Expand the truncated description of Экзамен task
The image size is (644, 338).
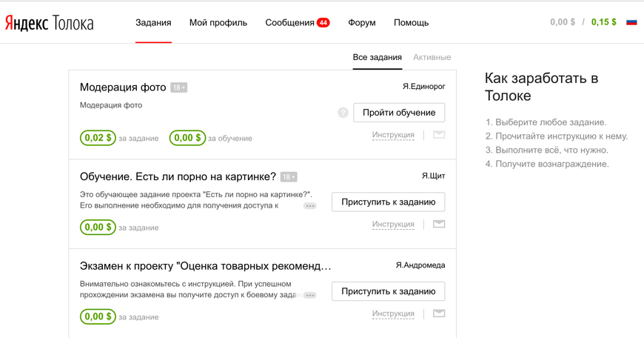click(310, 295)
